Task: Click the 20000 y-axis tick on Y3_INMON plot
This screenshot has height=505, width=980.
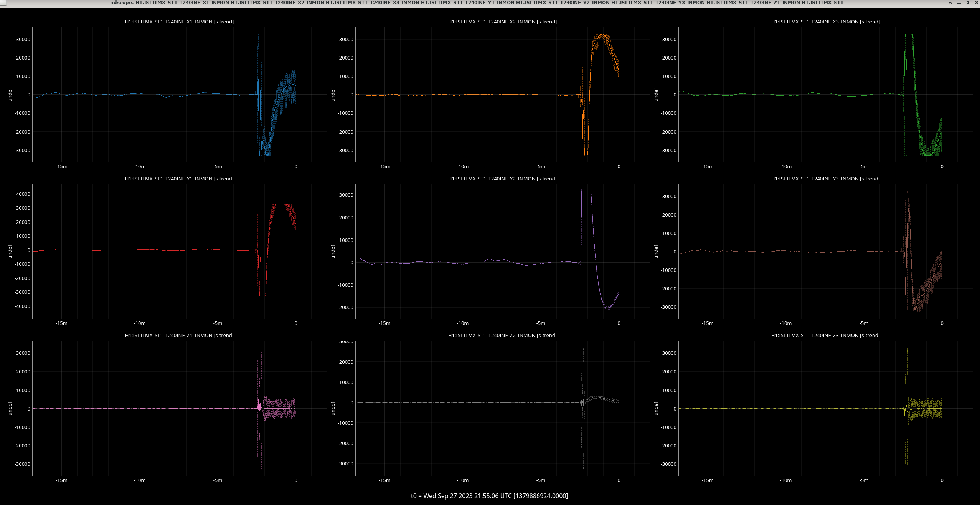Action: pos(669,215)
